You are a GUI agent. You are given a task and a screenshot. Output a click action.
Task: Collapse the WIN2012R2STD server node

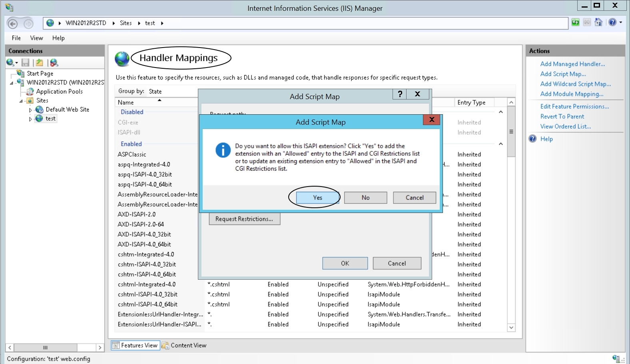(x=12, y=83)
